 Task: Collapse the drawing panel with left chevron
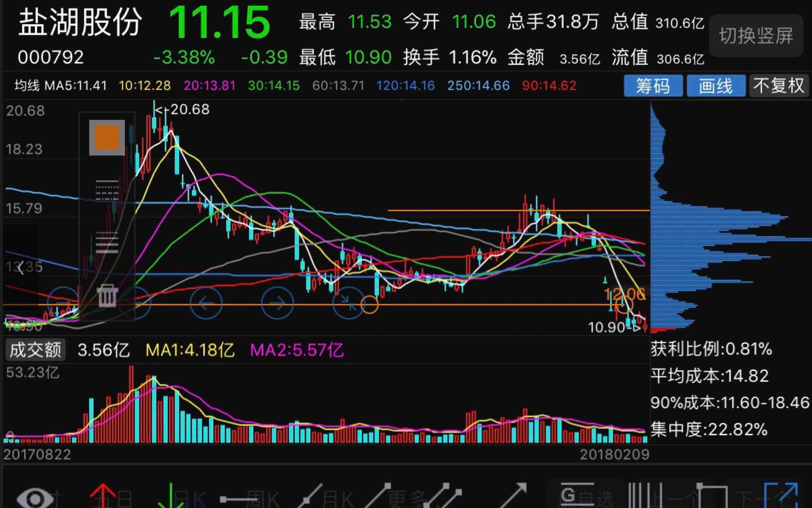[x=21, y=268]
